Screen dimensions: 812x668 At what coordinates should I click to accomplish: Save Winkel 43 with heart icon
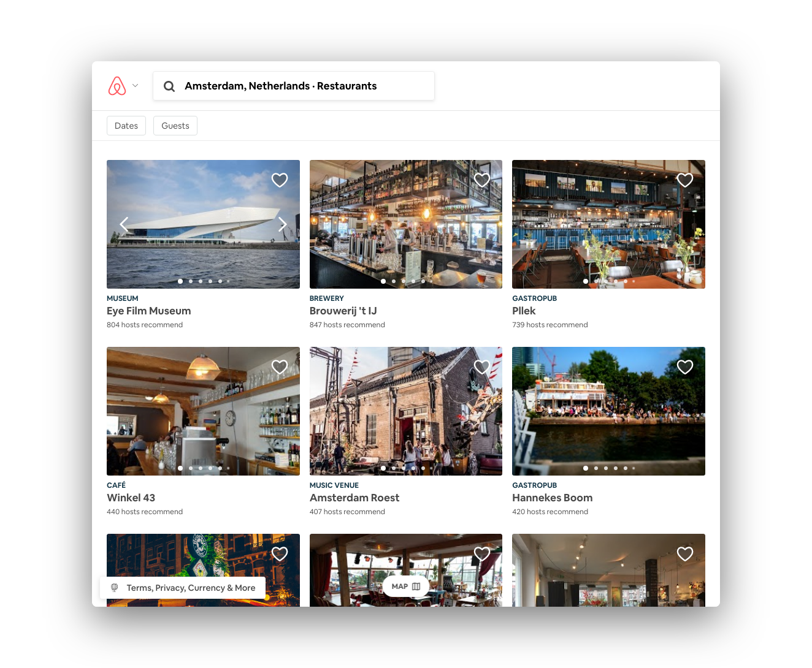click(280, 367)
